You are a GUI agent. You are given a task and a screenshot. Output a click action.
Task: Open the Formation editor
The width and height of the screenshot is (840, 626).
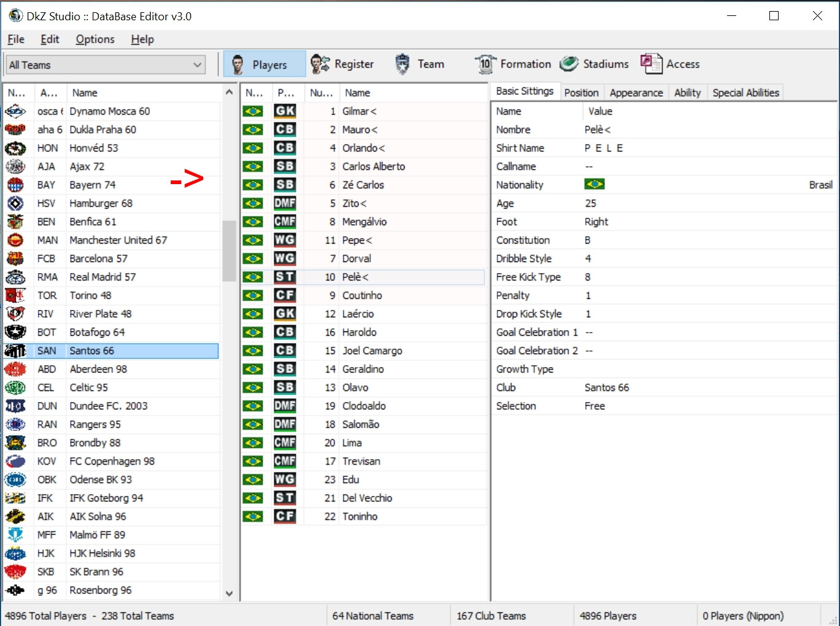[x=513, y=64]
